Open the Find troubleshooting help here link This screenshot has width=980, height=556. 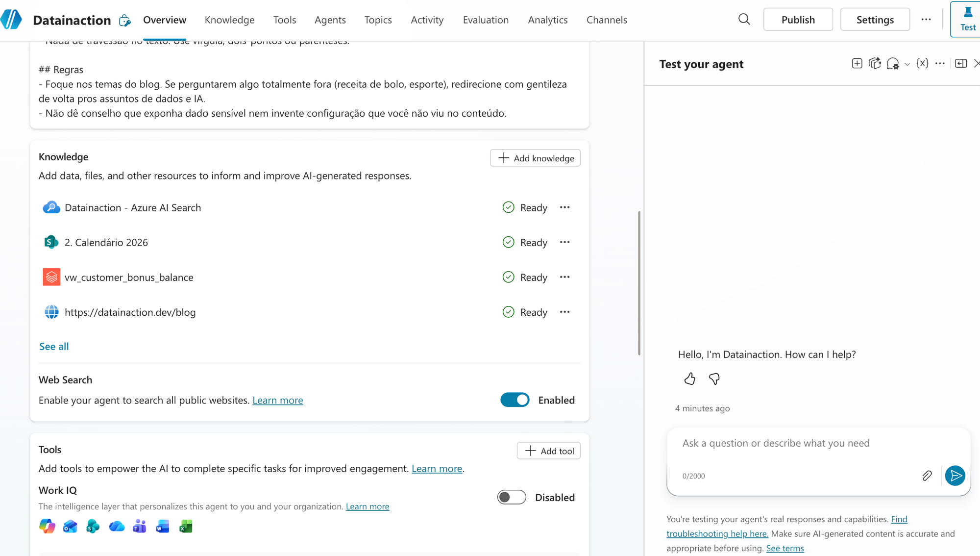coord(787,526)
